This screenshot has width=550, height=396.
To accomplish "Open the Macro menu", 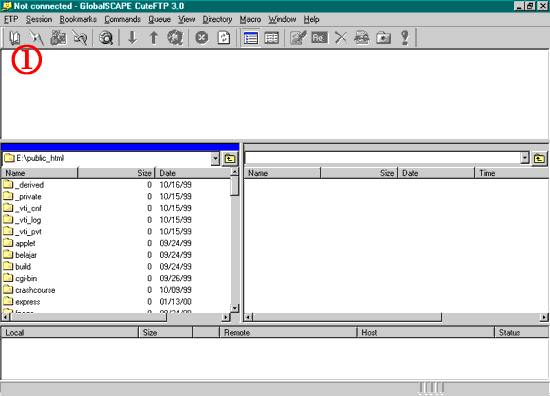I will point(250,19).
